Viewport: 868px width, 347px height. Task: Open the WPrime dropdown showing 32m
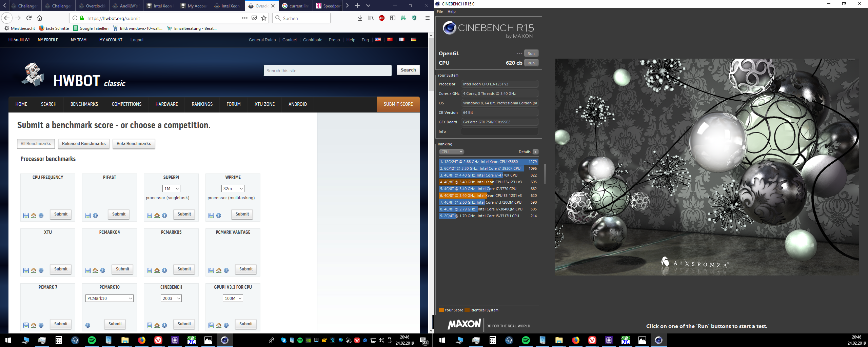point(233,188)
